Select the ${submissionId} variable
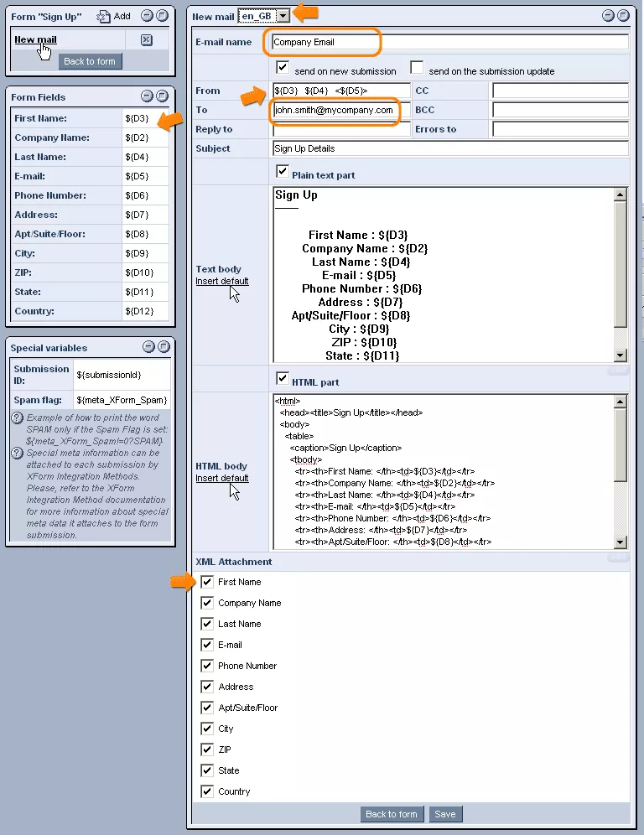Viewport: 644px width, 835px height. pyautogui.click(x=109, y=375)
